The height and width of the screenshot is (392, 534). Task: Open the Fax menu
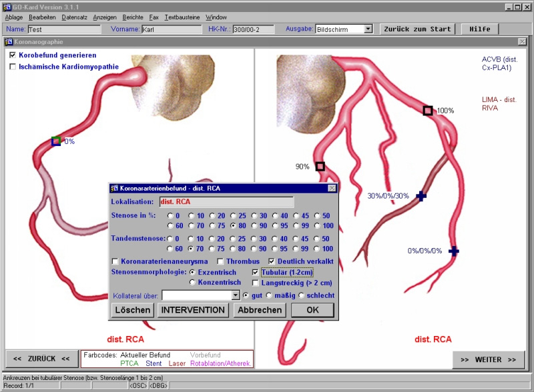click(x=154, y=17)
